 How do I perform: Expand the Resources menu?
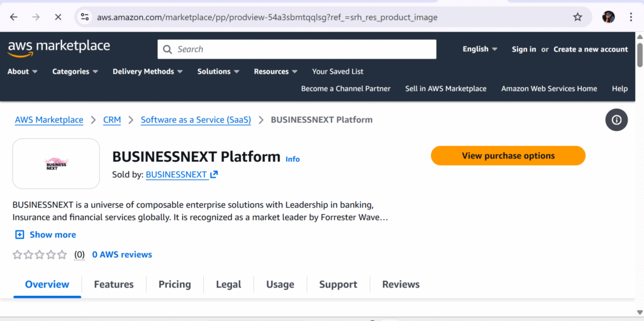275,72
